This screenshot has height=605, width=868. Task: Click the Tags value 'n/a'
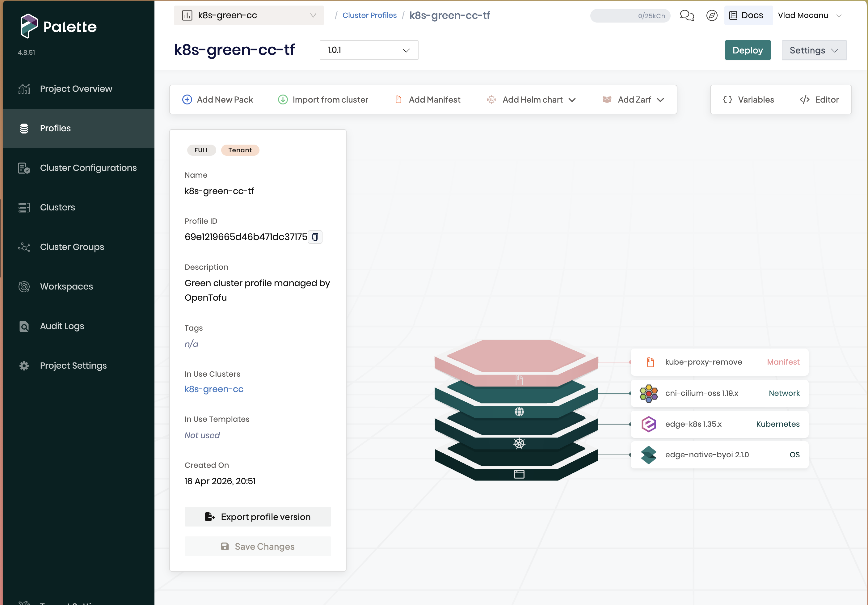coord(191,344)
